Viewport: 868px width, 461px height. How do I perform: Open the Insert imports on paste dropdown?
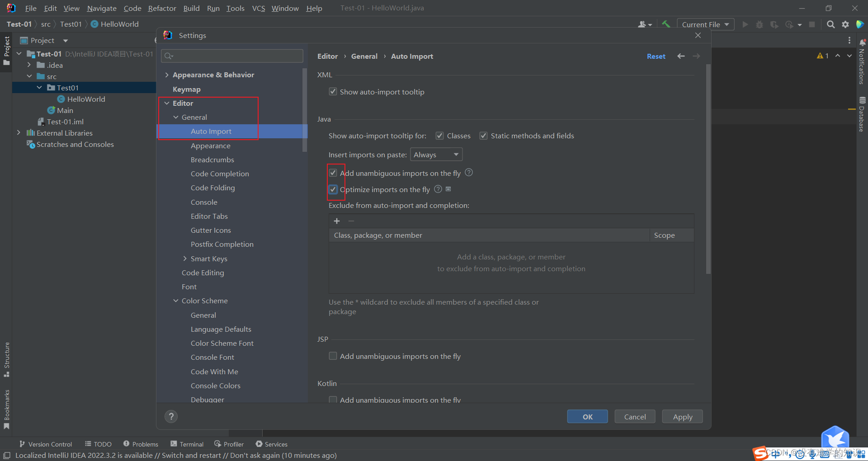(x=436, y=155)
